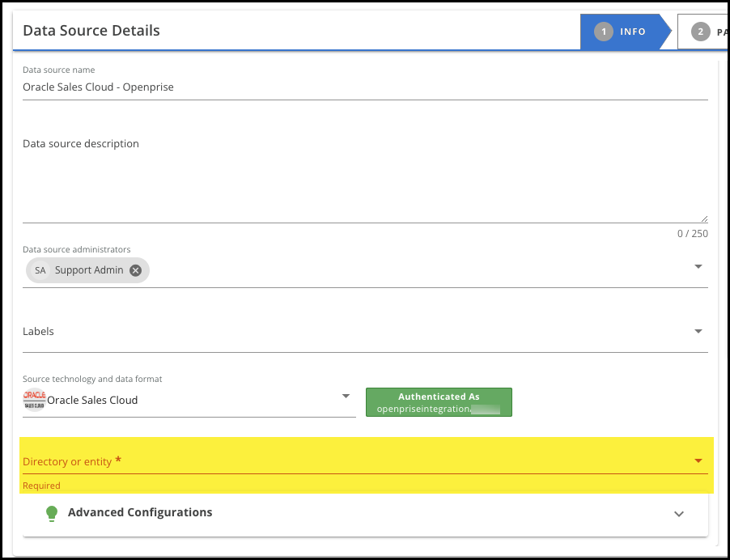Click the green lightbulb icon
The image size is (730, 560).
[52, 513]
